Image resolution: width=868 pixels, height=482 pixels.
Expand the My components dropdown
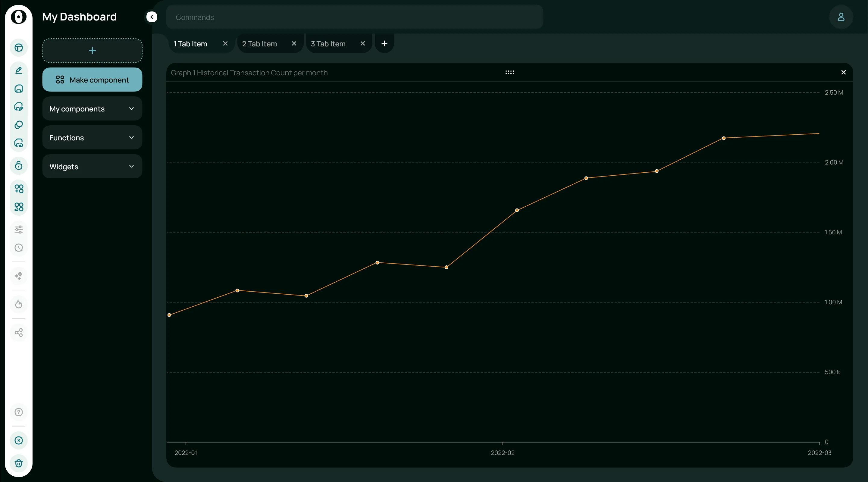tap(92, 109)
